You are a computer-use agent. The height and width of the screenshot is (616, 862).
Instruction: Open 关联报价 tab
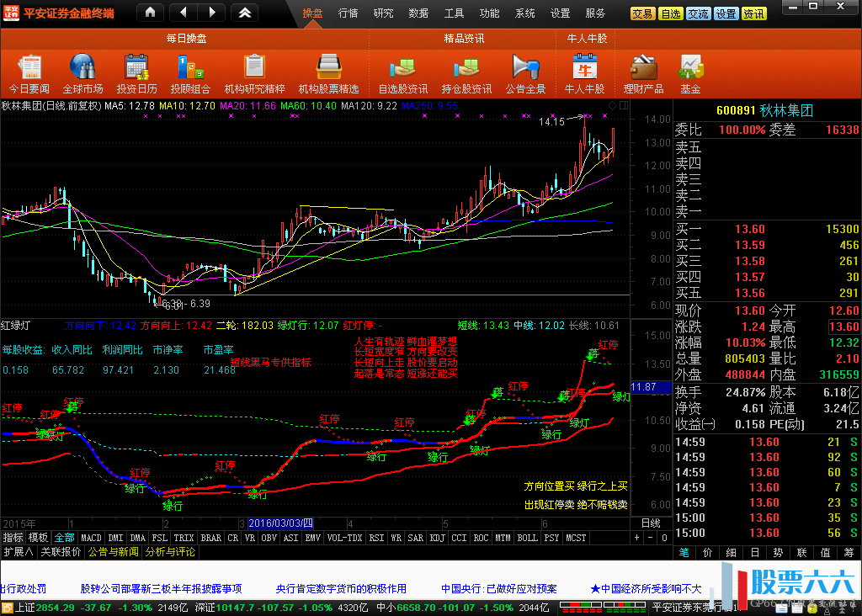(61, 552)
